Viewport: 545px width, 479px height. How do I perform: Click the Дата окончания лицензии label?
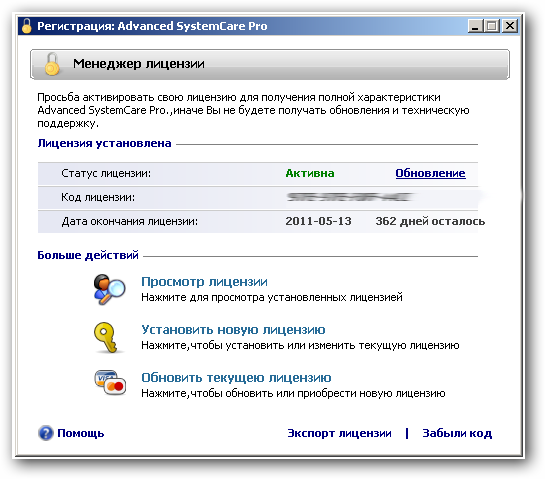pyautogui.click(x=130, y=221)
